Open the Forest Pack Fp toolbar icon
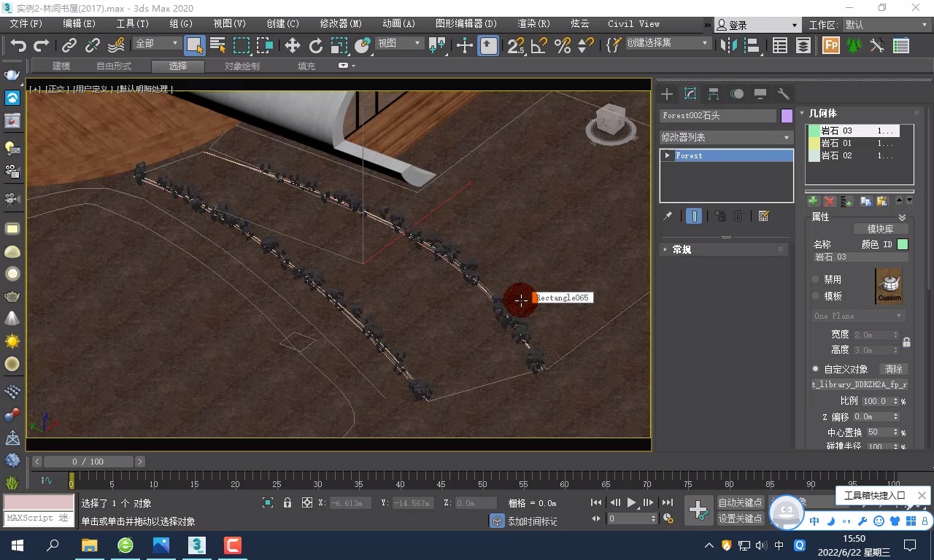The image size is (934, 560). (x=830, y=45)
